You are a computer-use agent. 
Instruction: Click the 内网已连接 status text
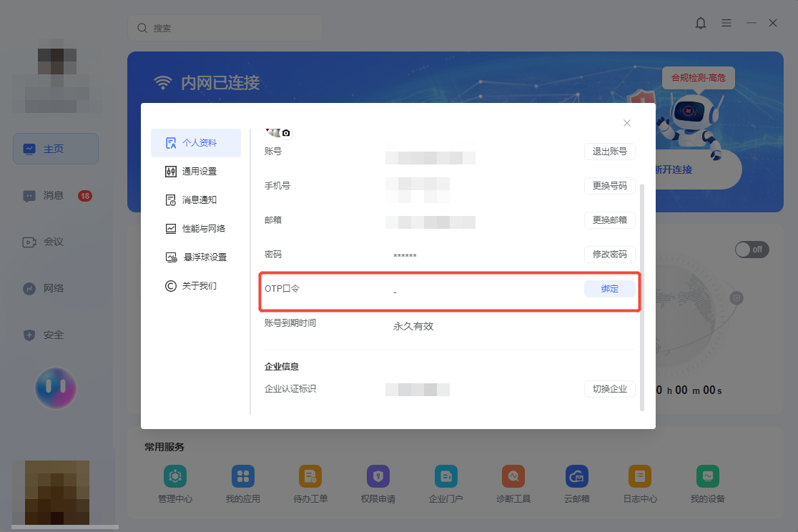(220, 82)
